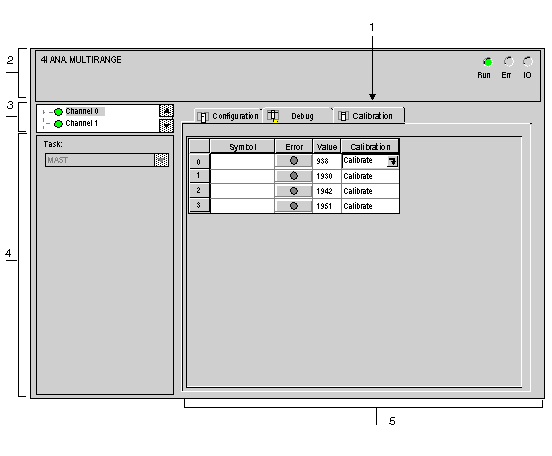Open the Calibrate dropdown for row 0
This screenshot has width=552, height=456.
pos(392,162)
